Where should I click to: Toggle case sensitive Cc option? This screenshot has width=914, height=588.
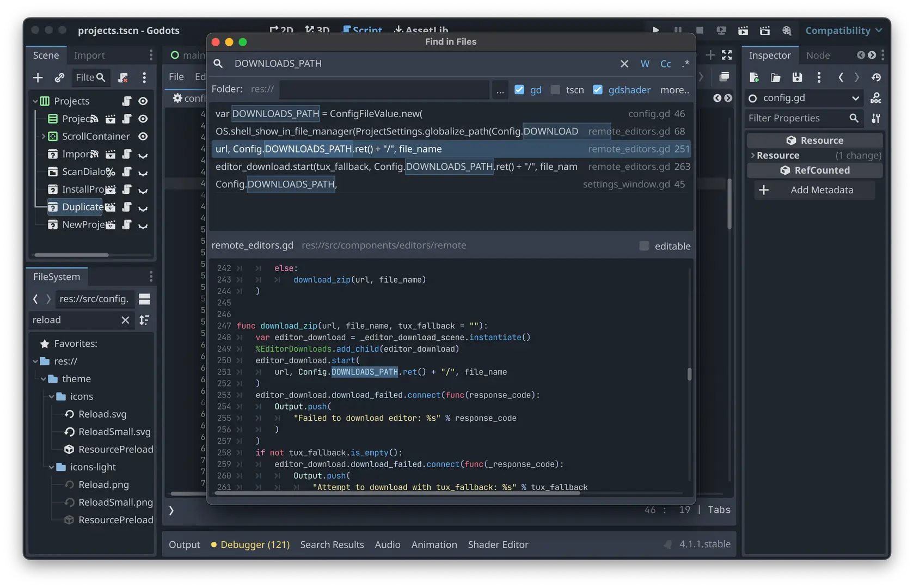[x=666, y=64]
